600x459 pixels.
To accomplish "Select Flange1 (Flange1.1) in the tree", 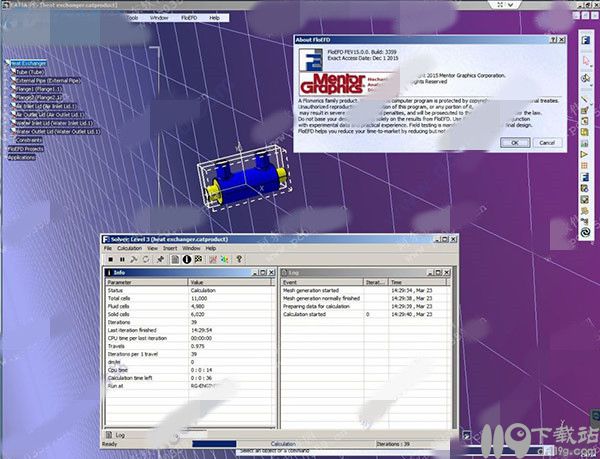I will (x=39, y=89).
